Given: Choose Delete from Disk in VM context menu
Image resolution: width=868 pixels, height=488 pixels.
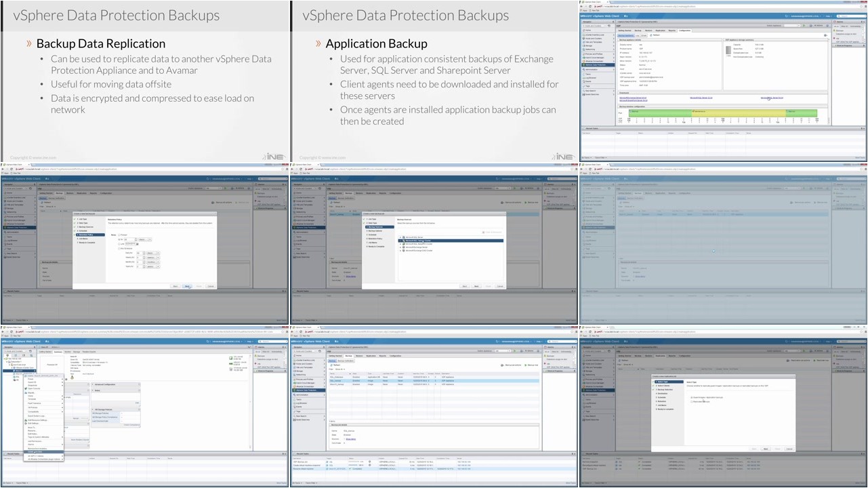Looking at the screenshot, I should click(x=43, y=451).
